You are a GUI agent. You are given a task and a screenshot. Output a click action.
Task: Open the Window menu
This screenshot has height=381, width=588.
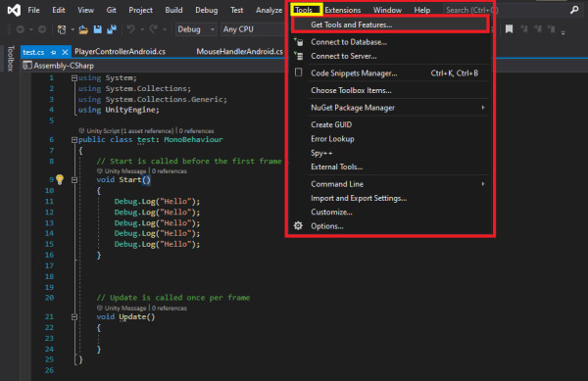pos(387,10)
